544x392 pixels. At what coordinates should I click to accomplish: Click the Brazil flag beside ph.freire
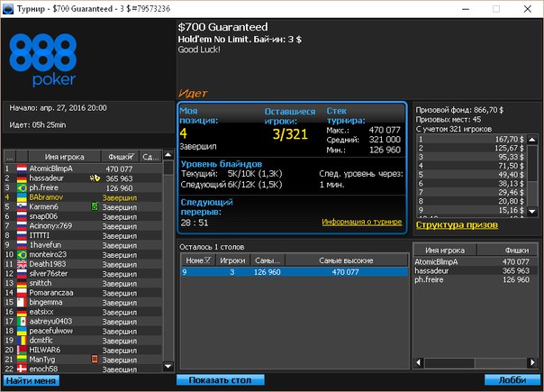pyautogui.click(x=22, y=187)
